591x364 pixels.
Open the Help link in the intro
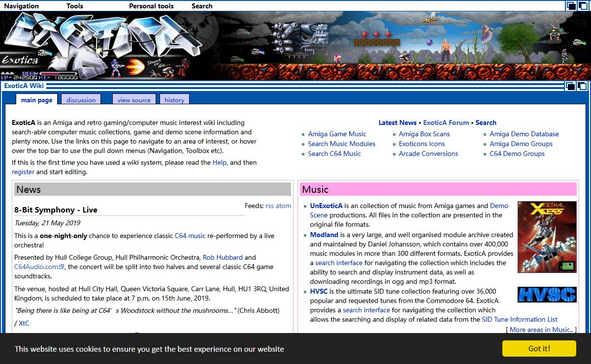[x=219, y=162]
